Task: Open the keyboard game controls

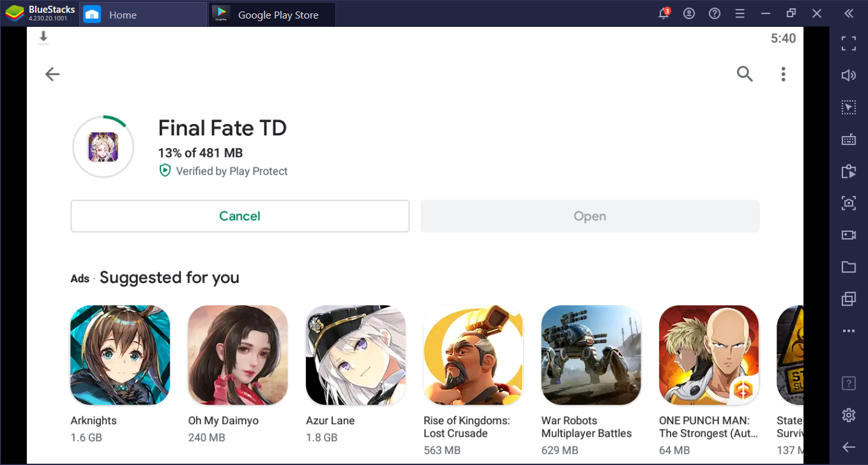Action: pos(848,139)
